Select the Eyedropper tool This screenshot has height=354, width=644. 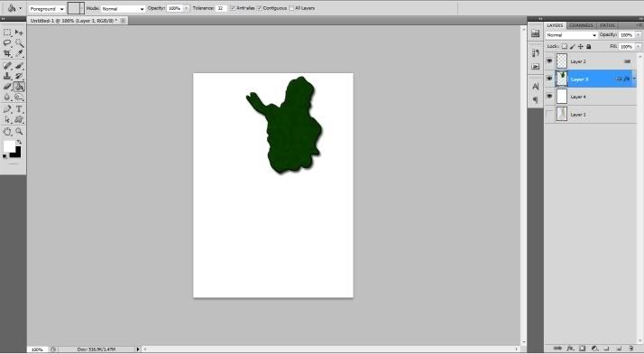tap(19, 53)
